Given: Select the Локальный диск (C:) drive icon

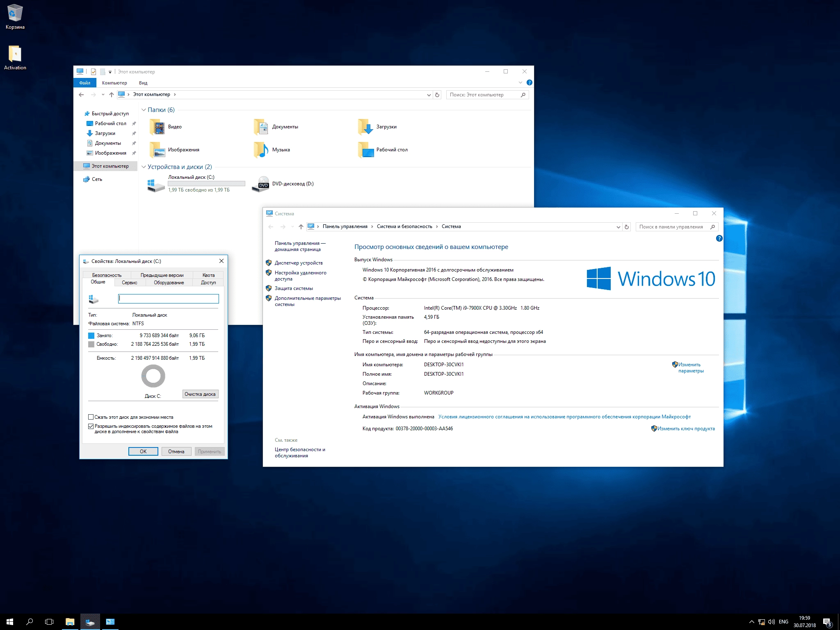Looking at the screenshot, I should [156, 185].
